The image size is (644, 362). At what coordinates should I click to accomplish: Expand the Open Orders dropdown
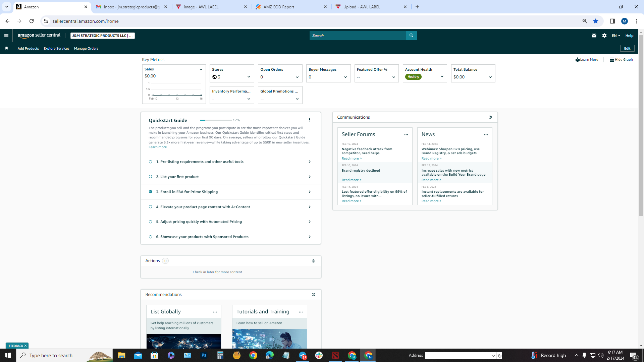(x=297, y=77)
